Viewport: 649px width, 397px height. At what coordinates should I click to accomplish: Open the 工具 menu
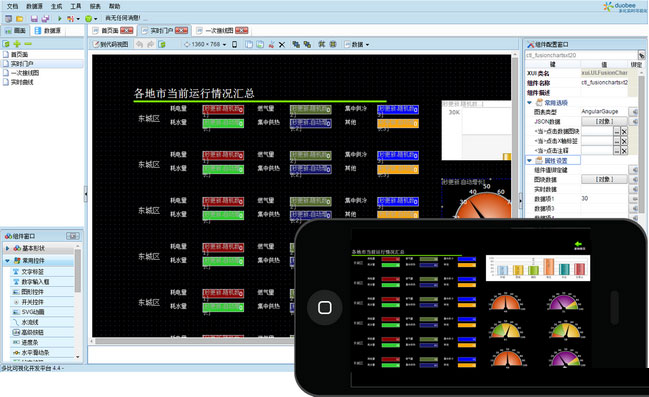click(x=76, y=6)
